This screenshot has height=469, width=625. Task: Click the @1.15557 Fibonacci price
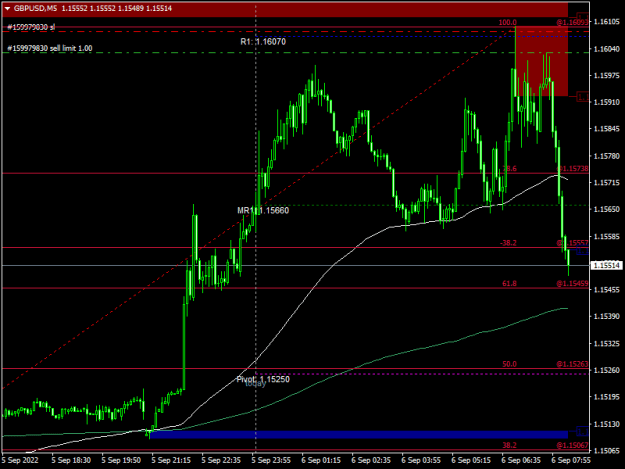(x=572, y=243)
